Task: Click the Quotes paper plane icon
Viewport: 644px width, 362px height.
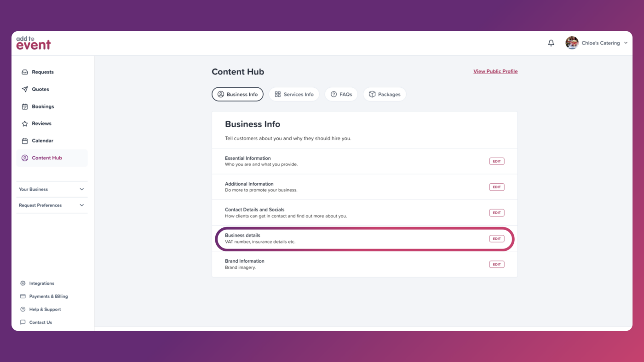Action: (x=25, y=89)
